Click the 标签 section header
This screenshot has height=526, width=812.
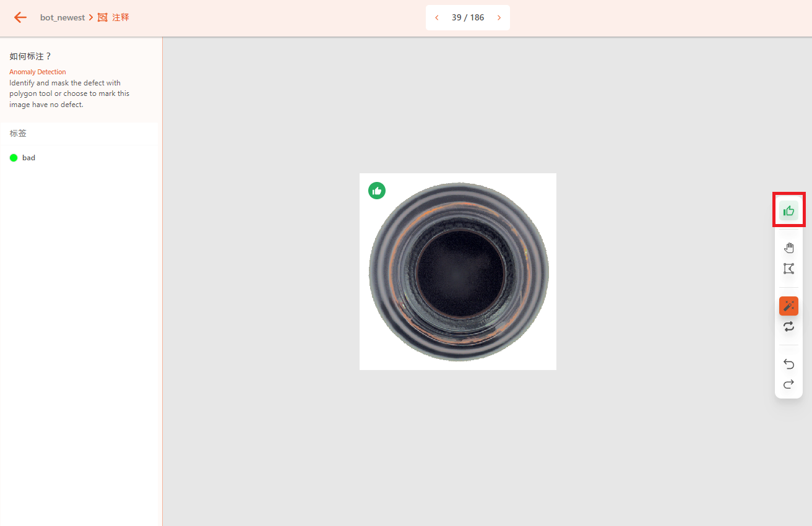tap(18, 133)
